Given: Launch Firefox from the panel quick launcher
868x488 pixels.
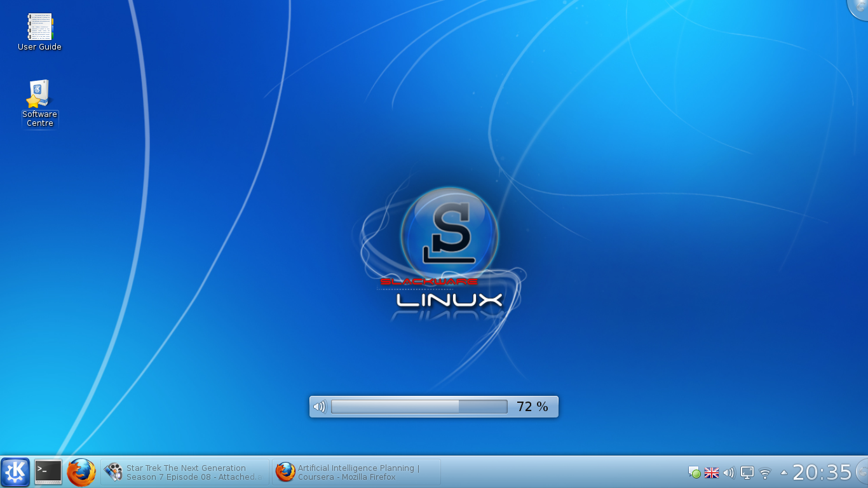Looking at the screenshot, I should click(x=81, y=472).
